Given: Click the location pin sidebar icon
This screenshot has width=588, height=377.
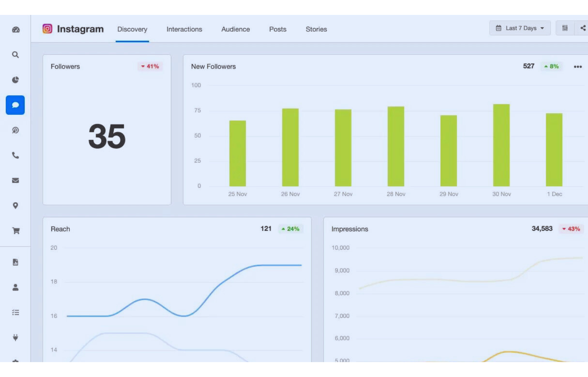Looking at the screenshot, I should tap(15, 206).
